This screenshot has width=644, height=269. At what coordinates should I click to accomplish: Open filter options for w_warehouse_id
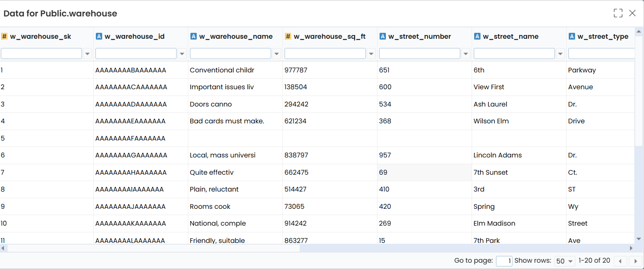182,53
